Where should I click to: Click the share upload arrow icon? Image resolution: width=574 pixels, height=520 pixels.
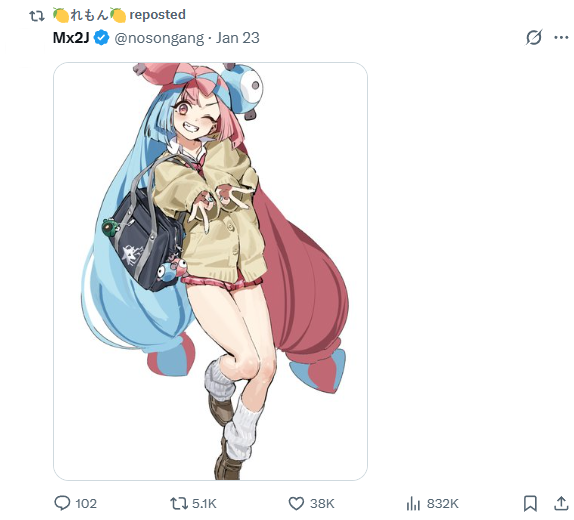coord(561,503)
